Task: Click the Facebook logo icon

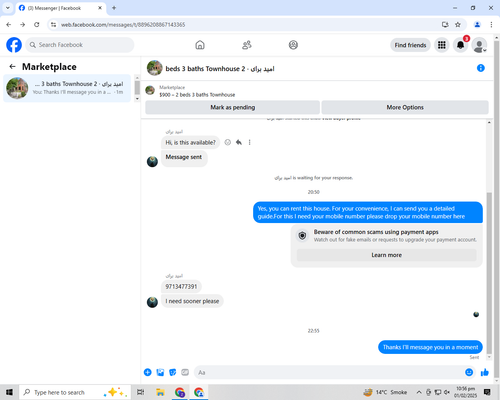Action: click(14, 45)
